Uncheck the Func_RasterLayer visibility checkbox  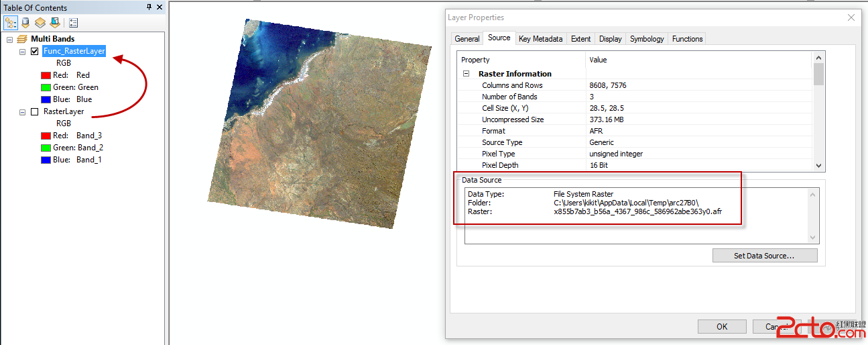34,52
